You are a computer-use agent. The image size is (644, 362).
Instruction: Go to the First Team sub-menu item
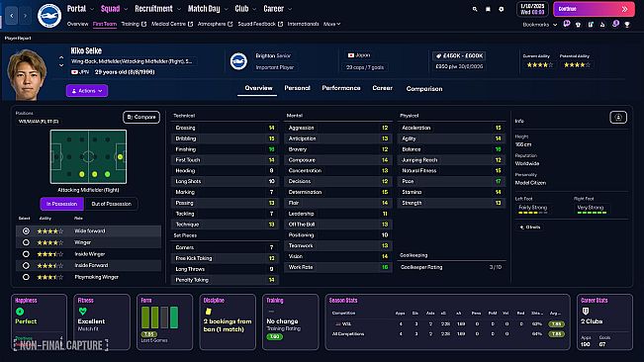[x=105, y=24]
